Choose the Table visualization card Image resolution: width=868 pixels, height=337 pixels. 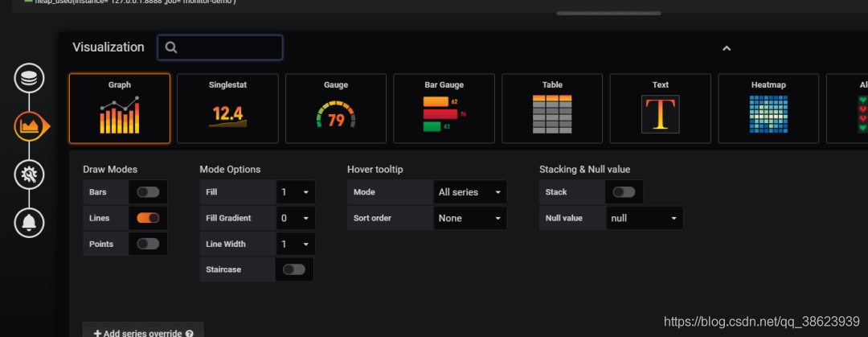(x=552, y=109)
